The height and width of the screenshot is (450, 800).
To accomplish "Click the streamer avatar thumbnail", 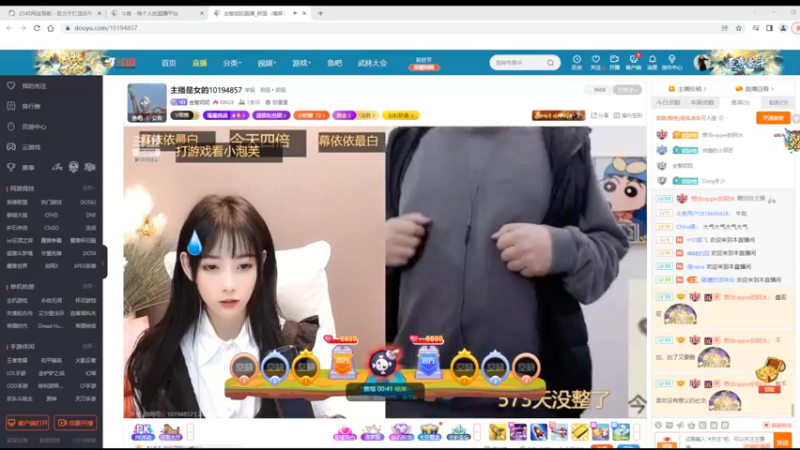I will tap(147, 103).
